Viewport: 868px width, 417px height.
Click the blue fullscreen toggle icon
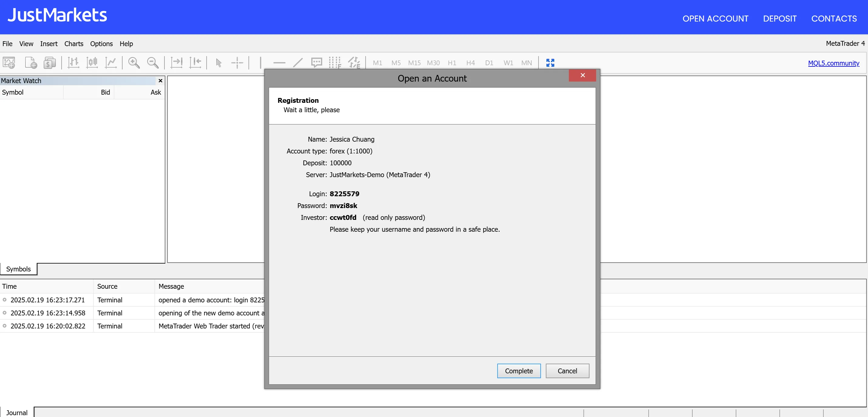(550, 63)
